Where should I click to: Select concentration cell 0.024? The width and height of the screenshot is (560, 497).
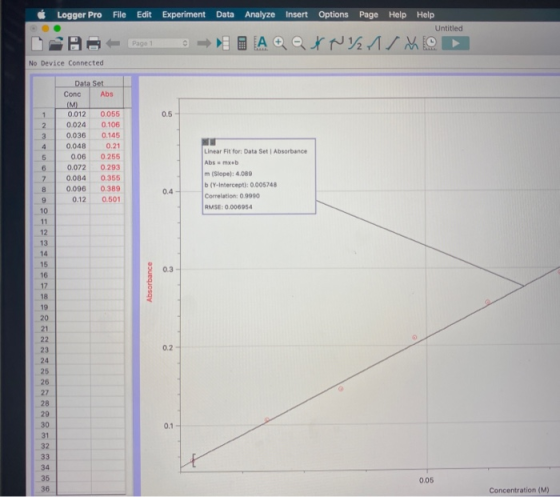tap(73, 125)
